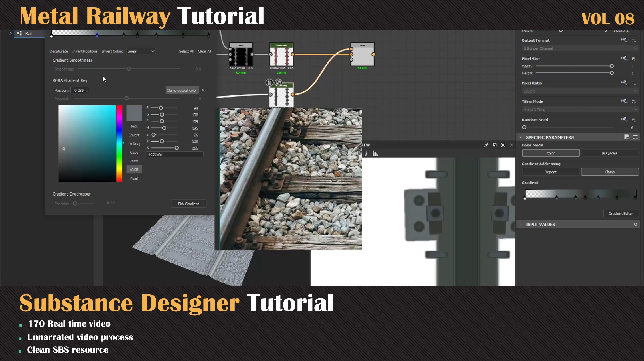The width and height of the screenshot is (644, 361).
Task: Open the Gradient Editor button
Action: tap(620, 213)
